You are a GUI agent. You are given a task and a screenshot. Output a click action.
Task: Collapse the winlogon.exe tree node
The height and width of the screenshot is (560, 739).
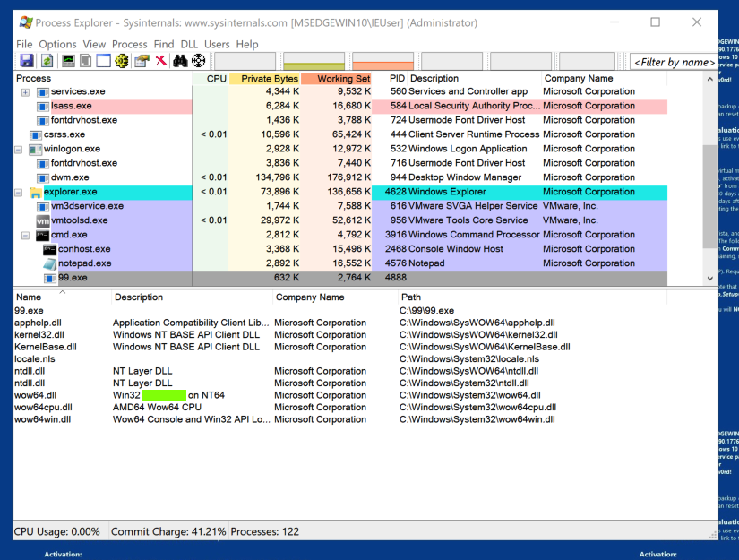point(19,149)
